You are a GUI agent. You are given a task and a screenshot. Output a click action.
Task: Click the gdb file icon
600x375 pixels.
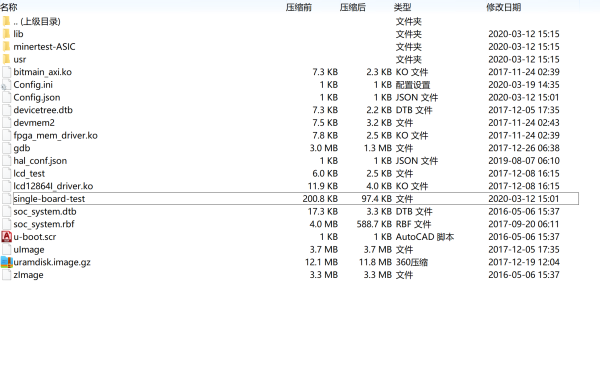click(x=6, y=148)
